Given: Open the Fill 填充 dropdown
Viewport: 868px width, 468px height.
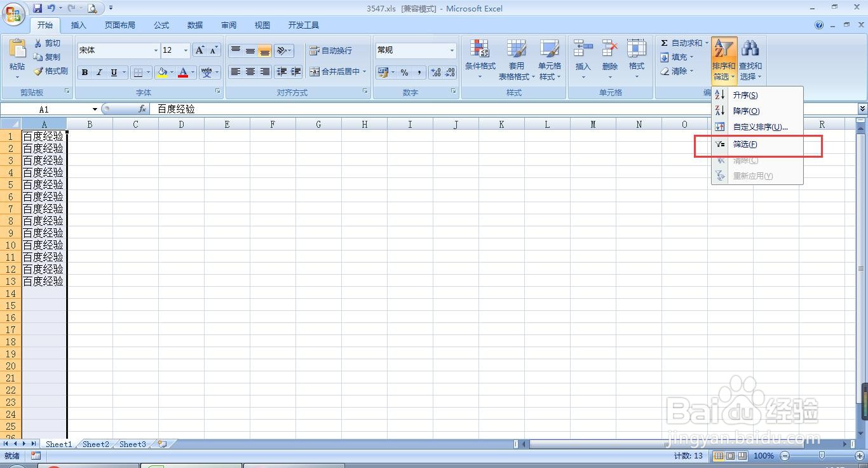Looking at the screenshot, I should tap(677, 57).
